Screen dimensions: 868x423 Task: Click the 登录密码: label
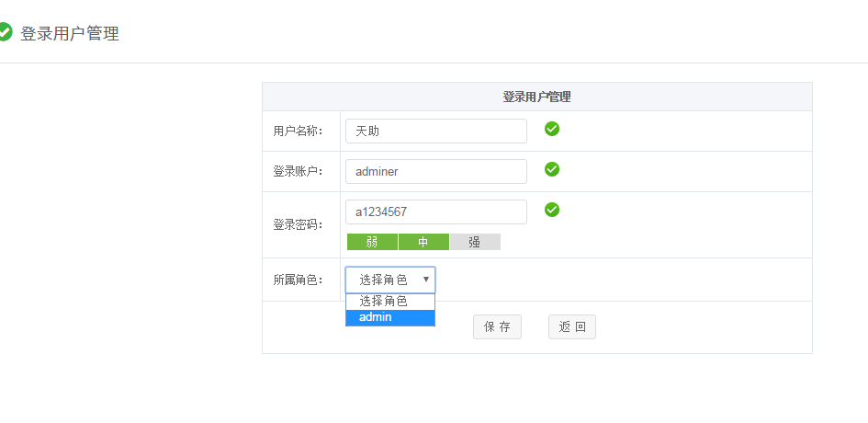click(298, 225)
